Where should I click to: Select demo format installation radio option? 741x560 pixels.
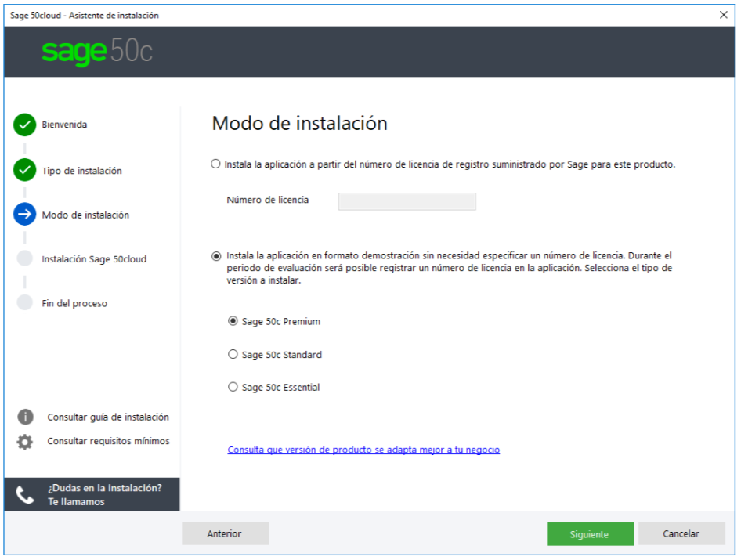pos(216,256)
